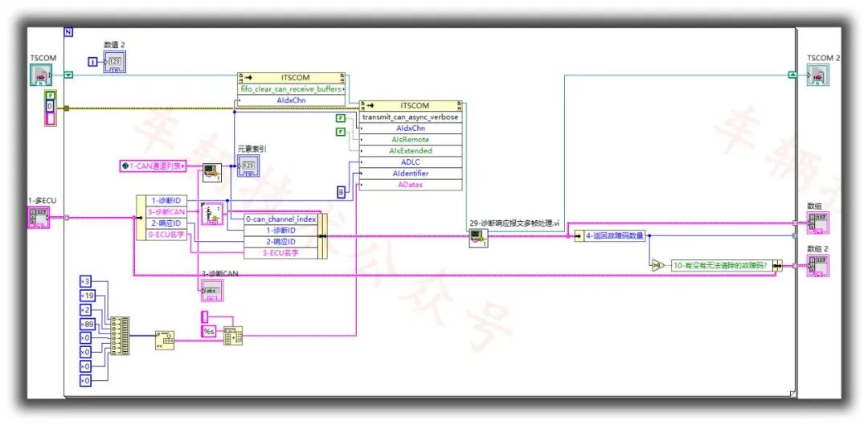
Task: Select the AIsRemote parameter row
Action: pyautogui.click(x=411, y=140)
